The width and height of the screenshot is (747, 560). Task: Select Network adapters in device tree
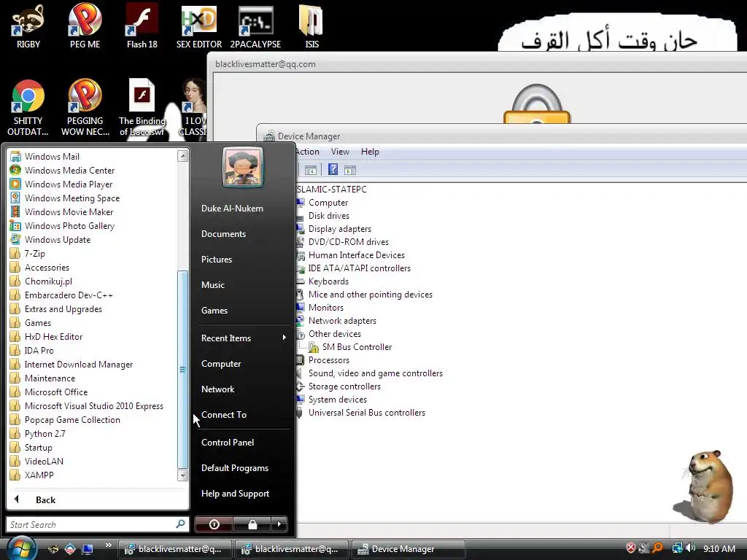(342, 321)
